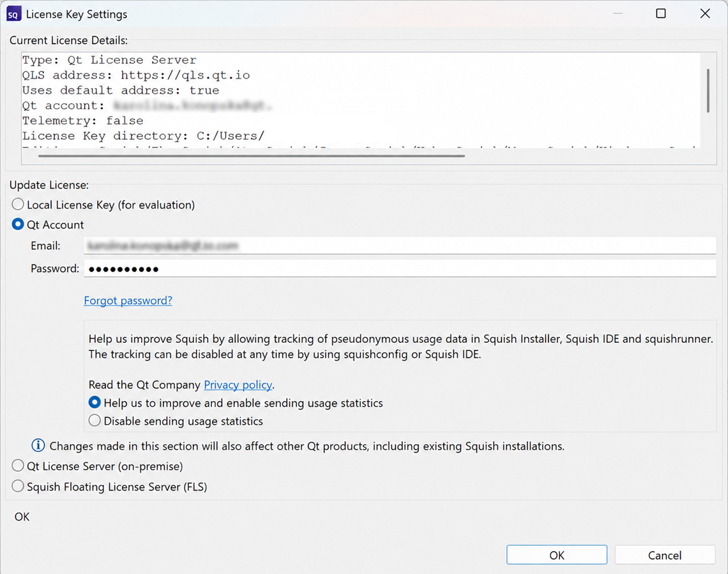728x574 pixels.
Task: Click the horizontal scrollbar of license details
Action: pyautogui.click(x=252, y=156)
